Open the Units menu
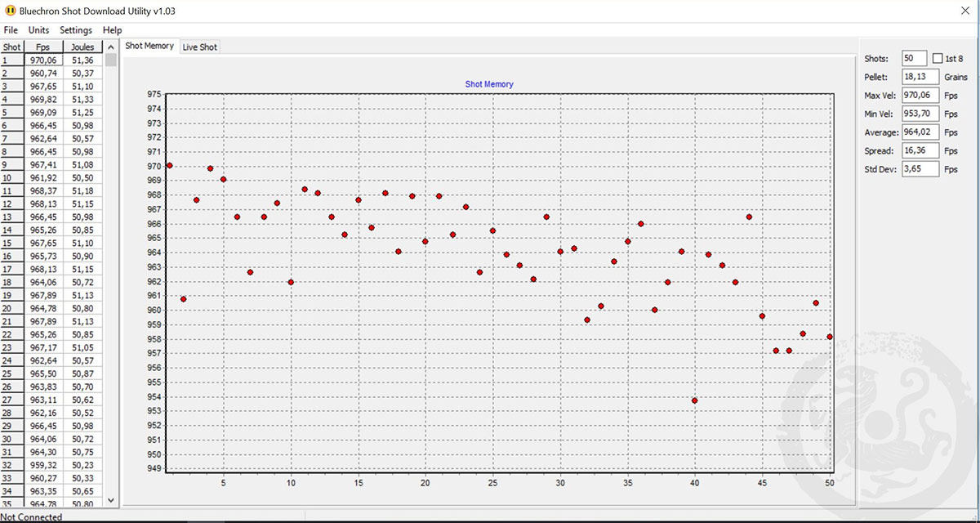The height and width of the screenshot is (523, 980). tap(38, 30)
